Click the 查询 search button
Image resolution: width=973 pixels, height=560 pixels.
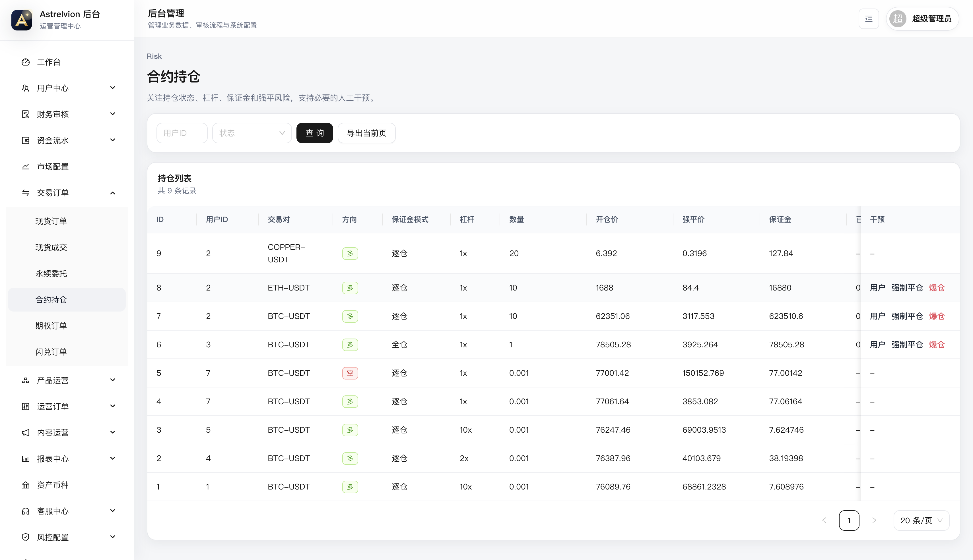click(x=314, y=133)
